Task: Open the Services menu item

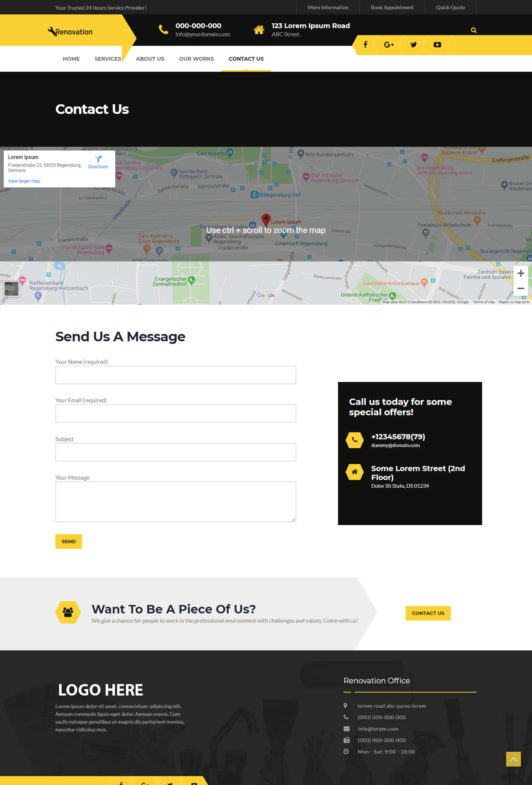Action: pos(108,59)
